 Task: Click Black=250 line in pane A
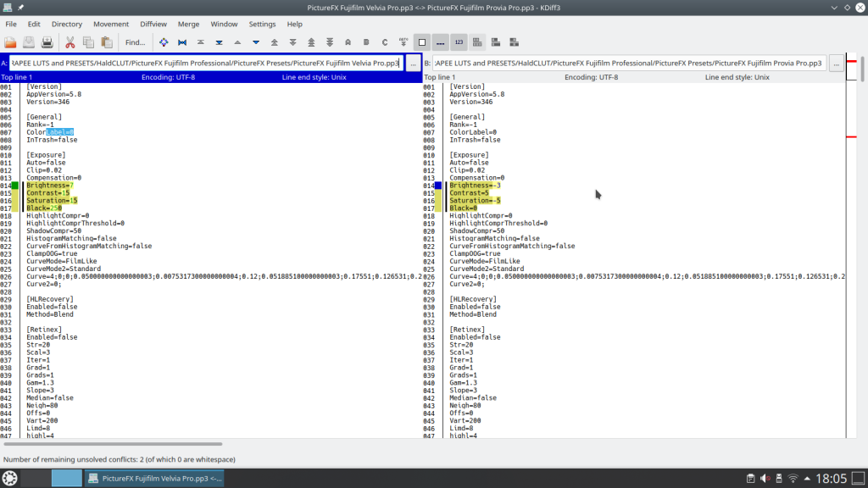point(44,208)
